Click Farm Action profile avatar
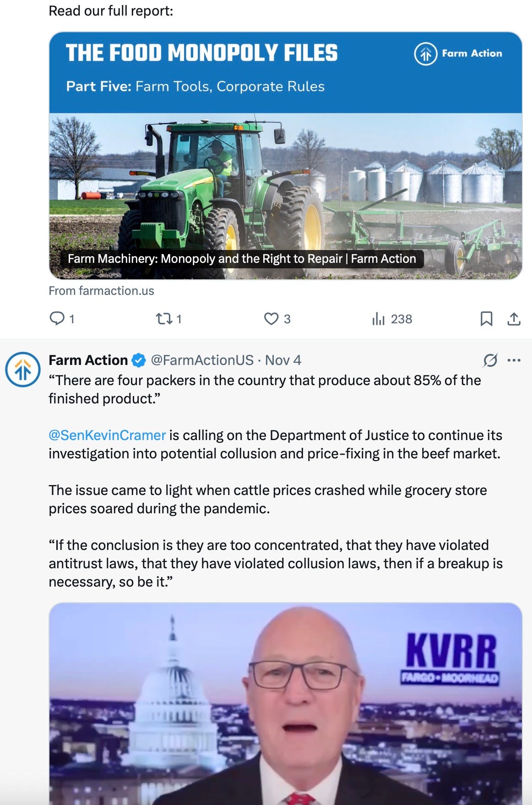Image resolution: width=532 pixels, height=805 pixels. click(x=23, y=370)
